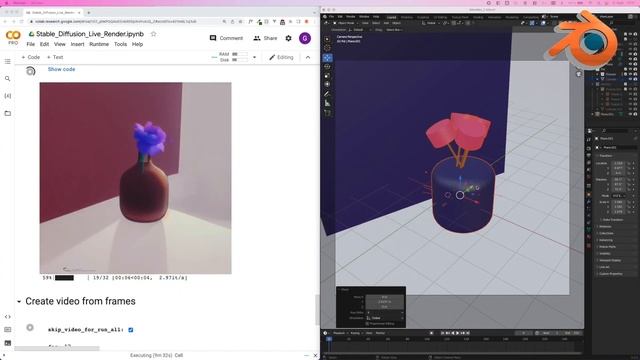Open Object Data green tab in Blender
The image size is (640, 360).
tap(589, 230)
